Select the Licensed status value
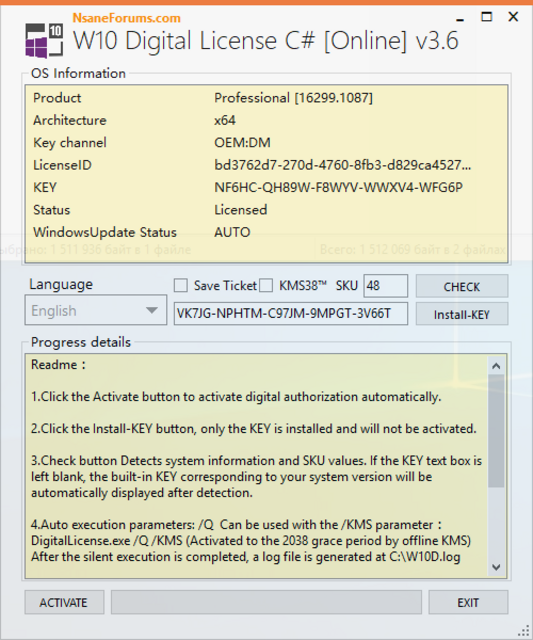The width and height of the screenshot is (533, 640). tap(241, 210)
